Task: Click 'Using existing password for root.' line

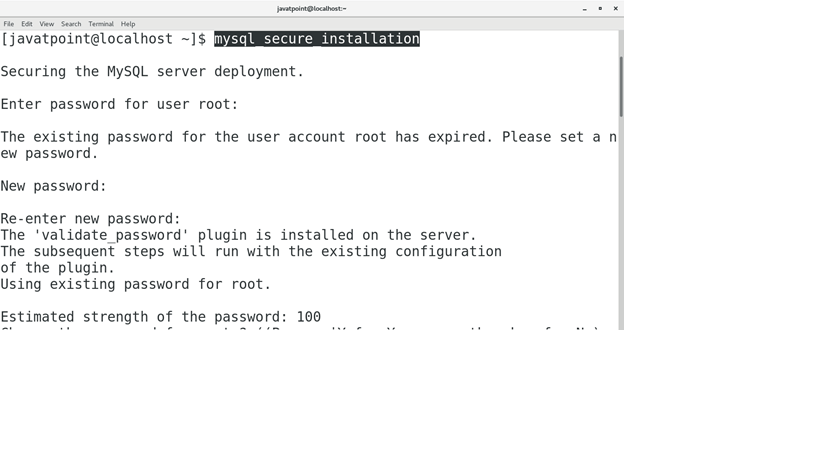Action: 136,285
